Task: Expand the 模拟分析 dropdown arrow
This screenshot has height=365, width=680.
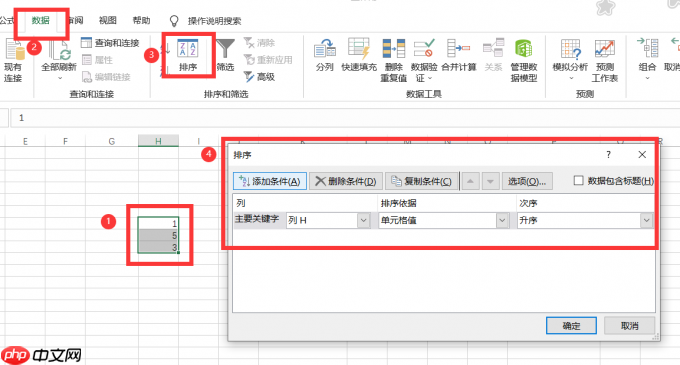Action: click(571, 78)
